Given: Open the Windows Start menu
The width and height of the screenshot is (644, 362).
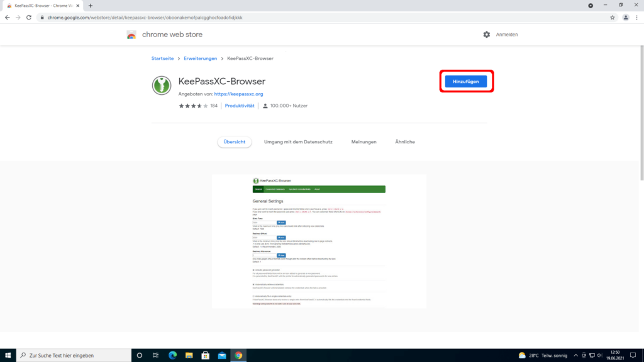Looking at the screenshot, I should coord(8,356).
